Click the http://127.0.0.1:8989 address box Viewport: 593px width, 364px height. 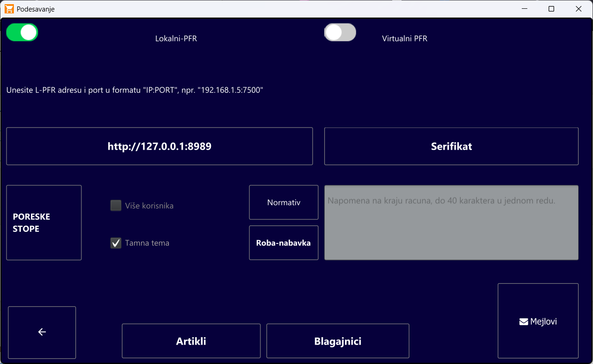click(160, 146)
